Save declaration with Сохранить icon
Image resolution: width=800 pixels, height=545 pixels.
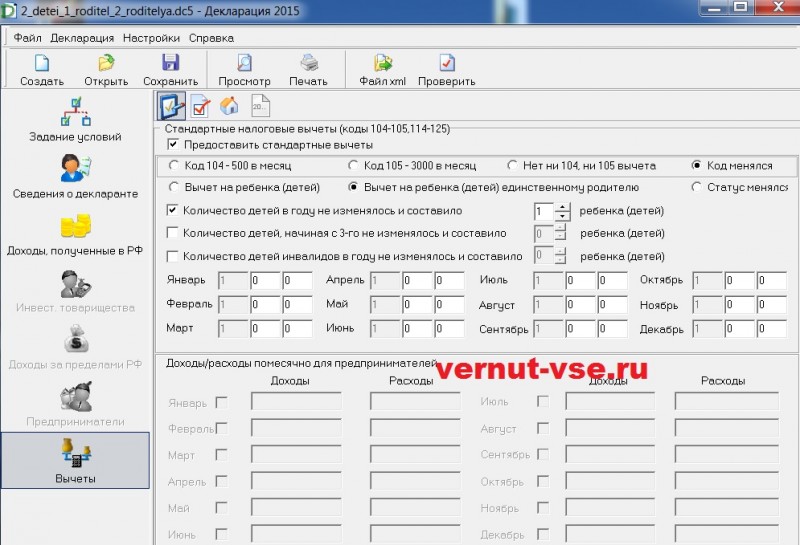(x=170, y=70)
